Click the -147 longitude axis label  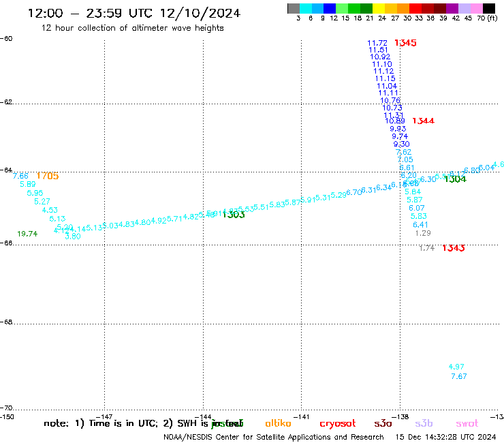(104, 417)
